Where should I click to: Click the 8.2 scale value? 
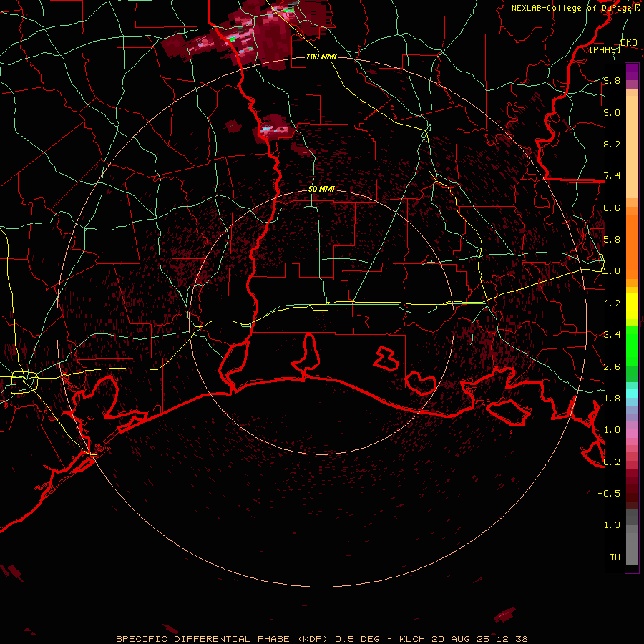tap(612, 144)
